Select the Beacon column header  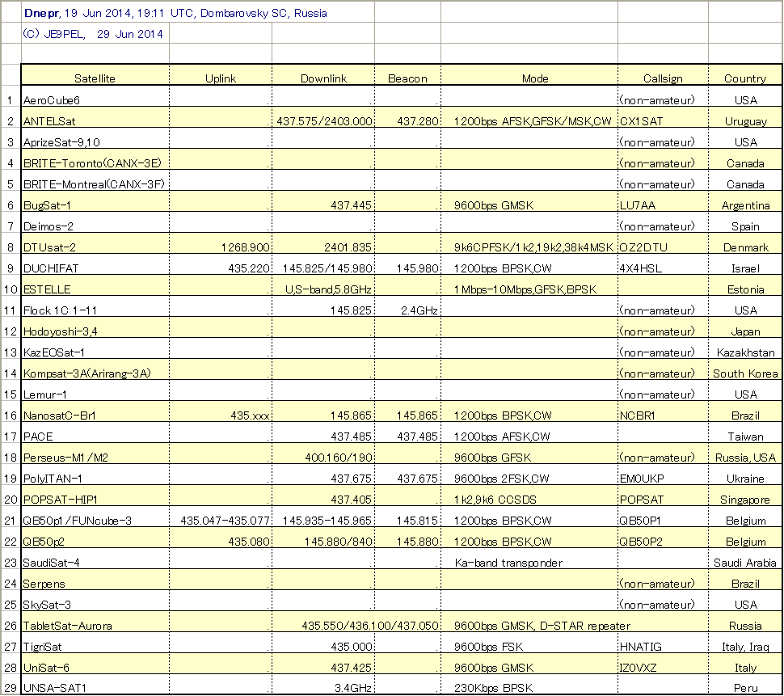[407, 75]
